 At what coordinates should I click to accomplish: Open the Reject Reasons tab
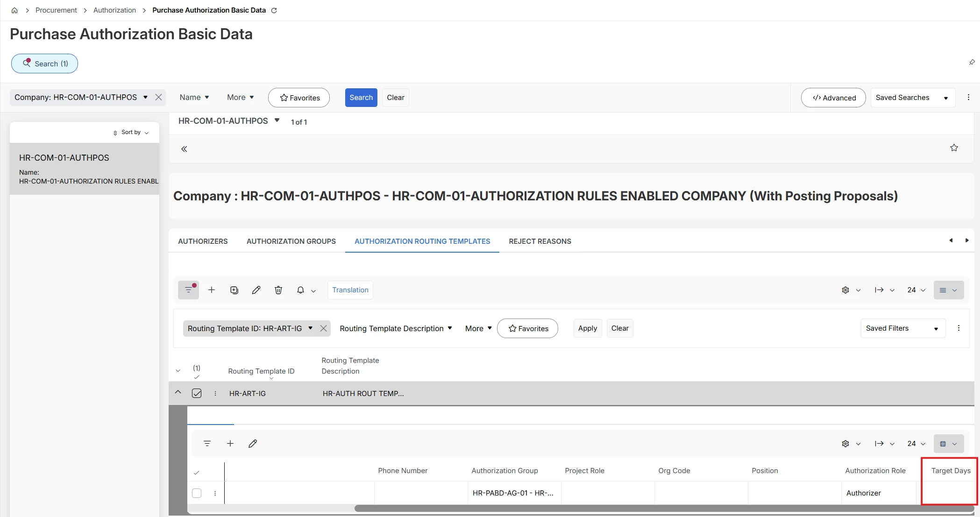[x=540, y=241]
